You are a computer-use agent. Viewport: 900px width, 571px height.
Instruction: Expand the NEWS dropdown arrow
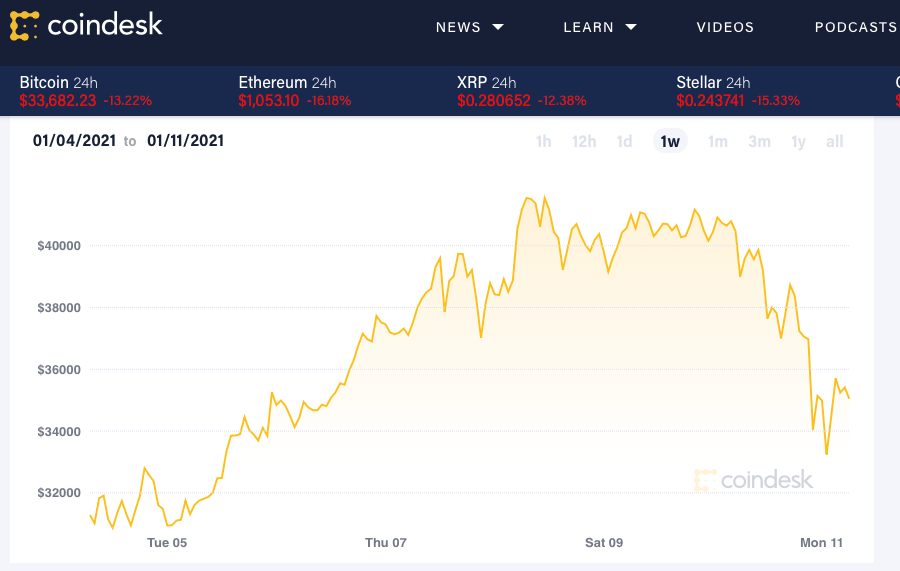498,27
